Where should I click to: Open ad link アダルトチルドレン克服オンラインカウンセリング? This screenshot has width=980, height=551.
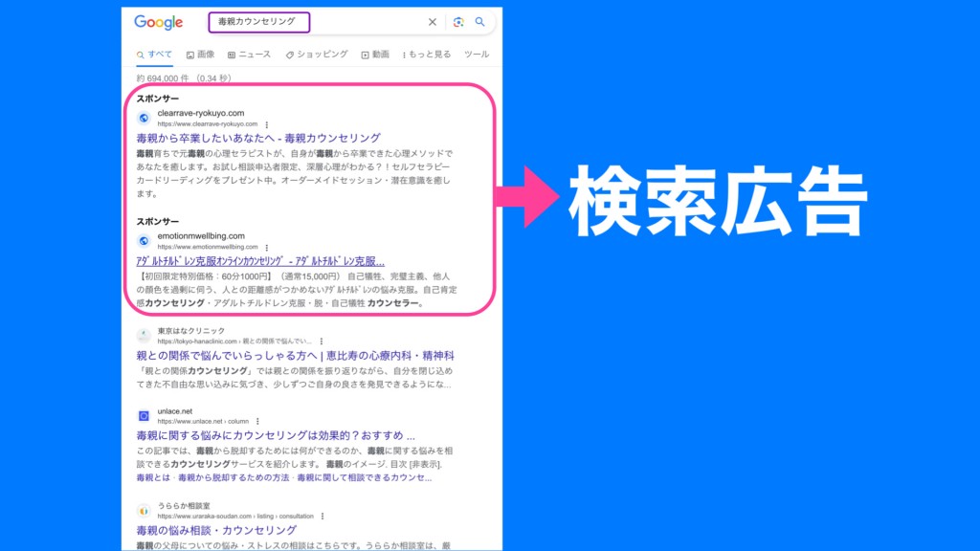[260, 261]
